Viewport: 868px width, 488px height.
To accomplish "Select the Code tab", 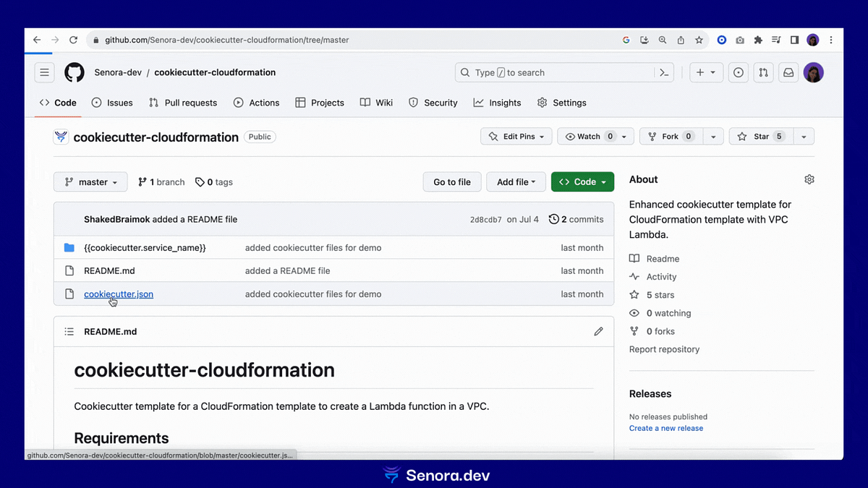I will coord(58,103).
